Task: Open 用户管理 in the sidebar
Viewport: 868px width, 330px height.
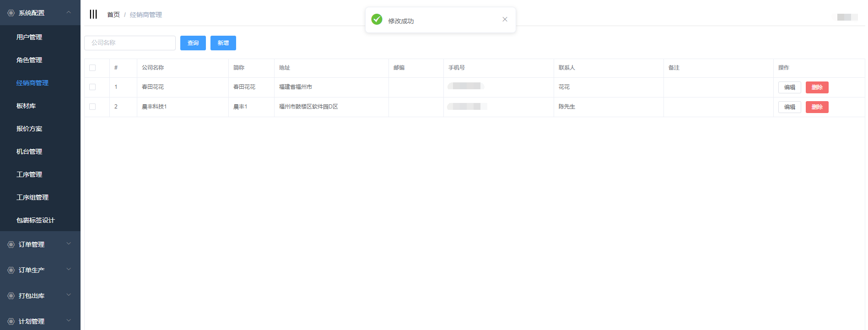Action: [x=29, y=37]
